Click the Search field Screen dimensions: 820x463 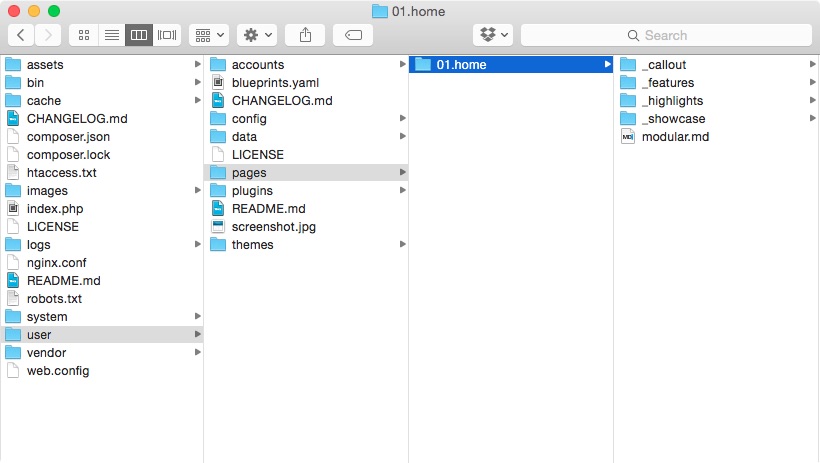(x=665, y=35)
